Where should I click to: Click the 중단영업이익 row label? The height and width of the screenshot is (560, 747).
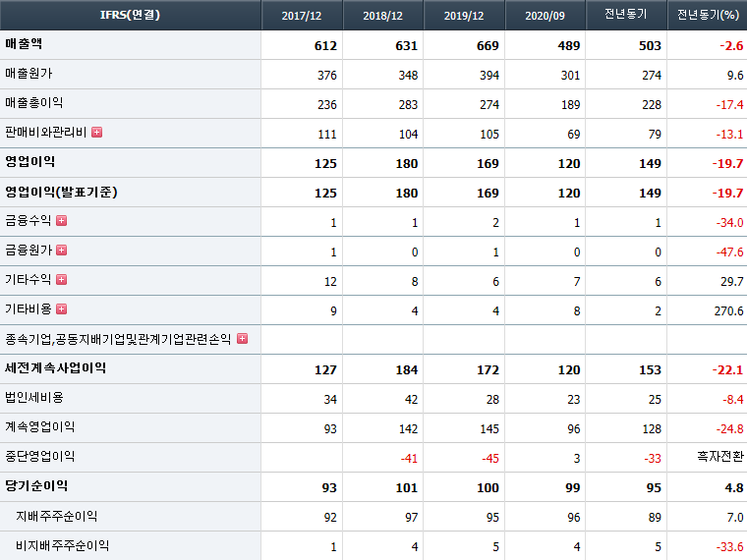(x=39, y=456)
